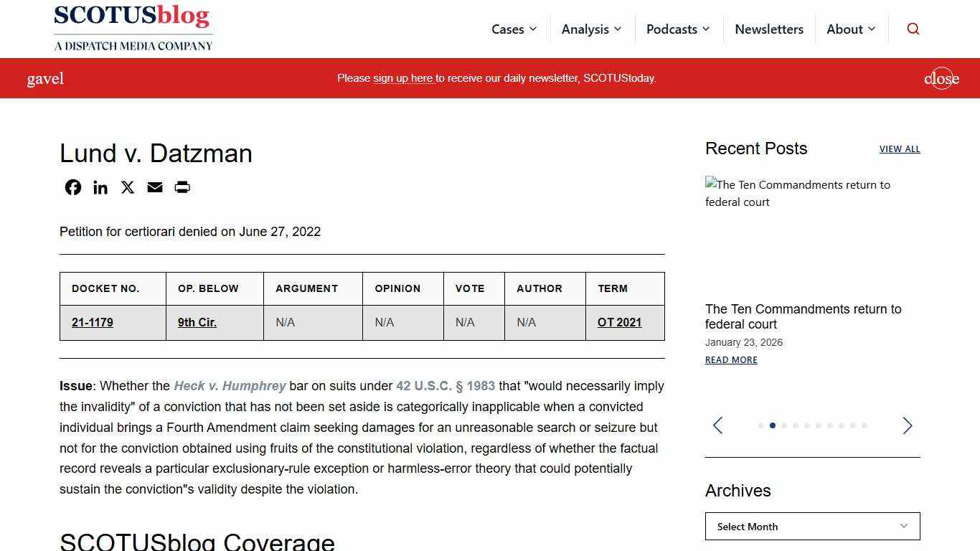The width and height of the screenshot is (980, 551).
Task: Click View All recent posts
Action: [899, 149]
